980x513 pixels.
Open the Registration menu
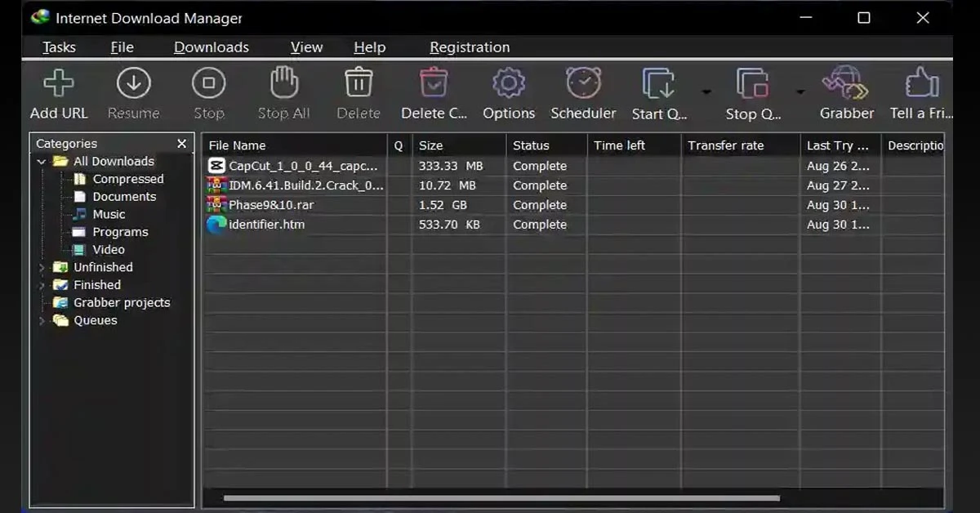pyautogui.click(x=470, y=47)
